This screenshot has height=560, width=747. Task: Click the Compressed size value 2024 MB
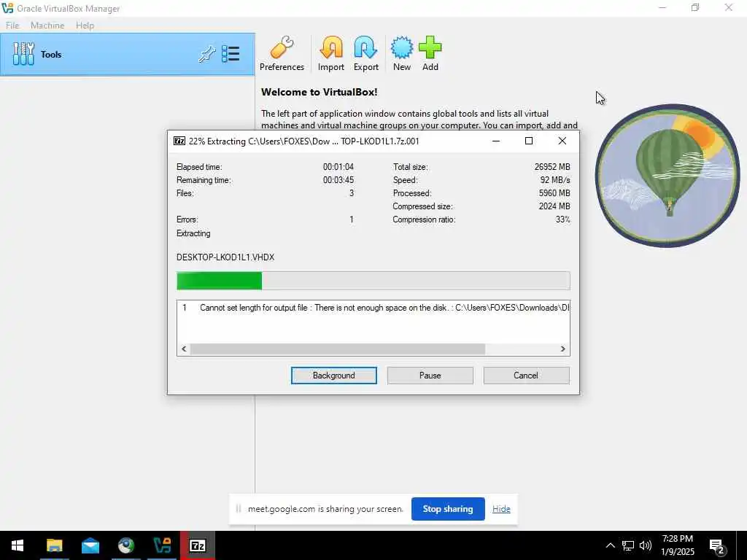pyautogui.click(x=554, y=206)
